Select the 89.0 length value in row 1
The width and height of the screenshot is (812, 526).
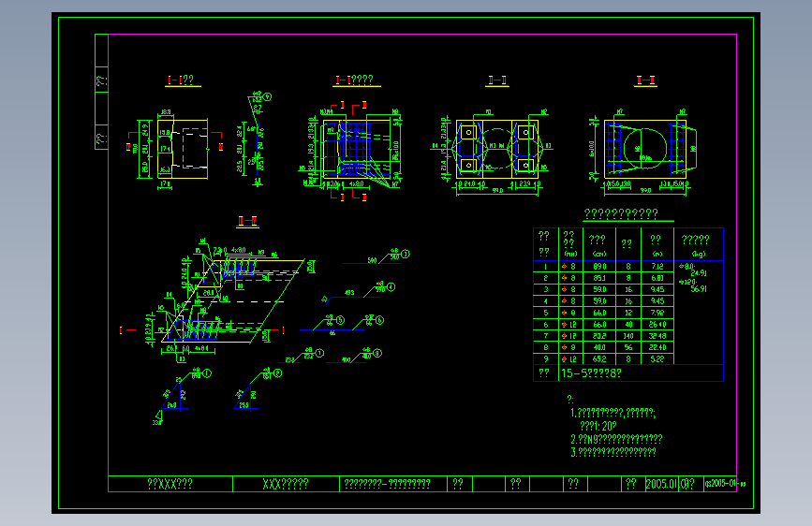[x=599, y=267]
